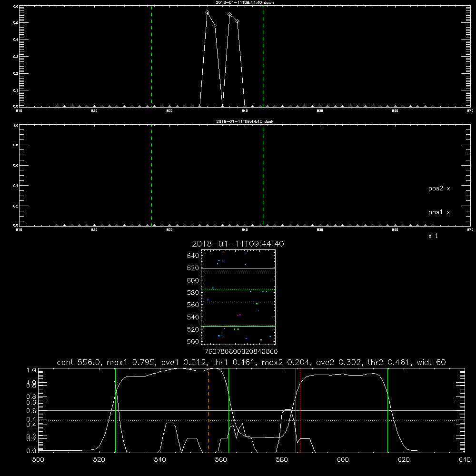This screenshot has height=476, width=476.
Task: Click the dawn plot title 2018-01-11T09:44:40 dawn
Action: point(245,2)
